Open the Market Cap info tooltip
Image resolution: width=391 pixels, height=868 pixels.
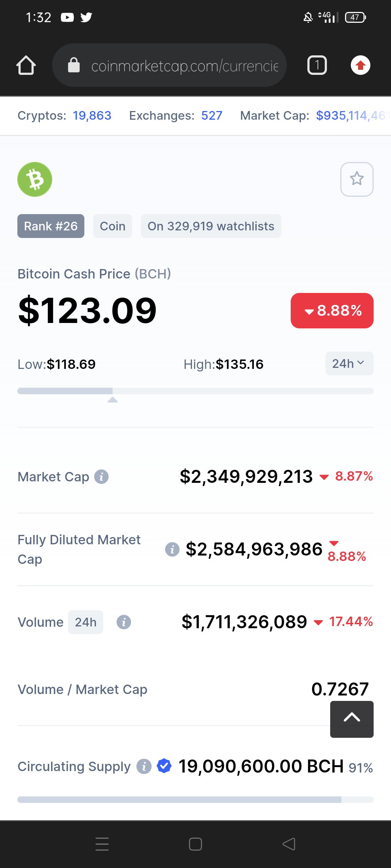point(101,477)
